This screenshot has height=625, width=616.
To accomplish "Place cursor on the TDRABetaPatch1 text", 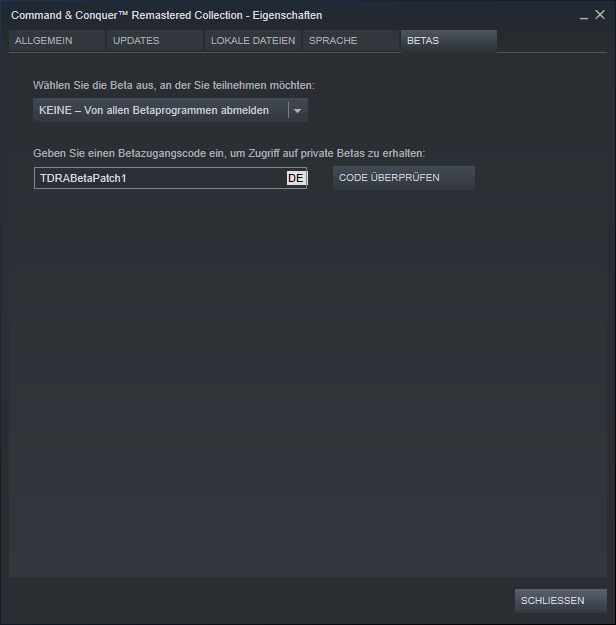I will click(83, 178).
